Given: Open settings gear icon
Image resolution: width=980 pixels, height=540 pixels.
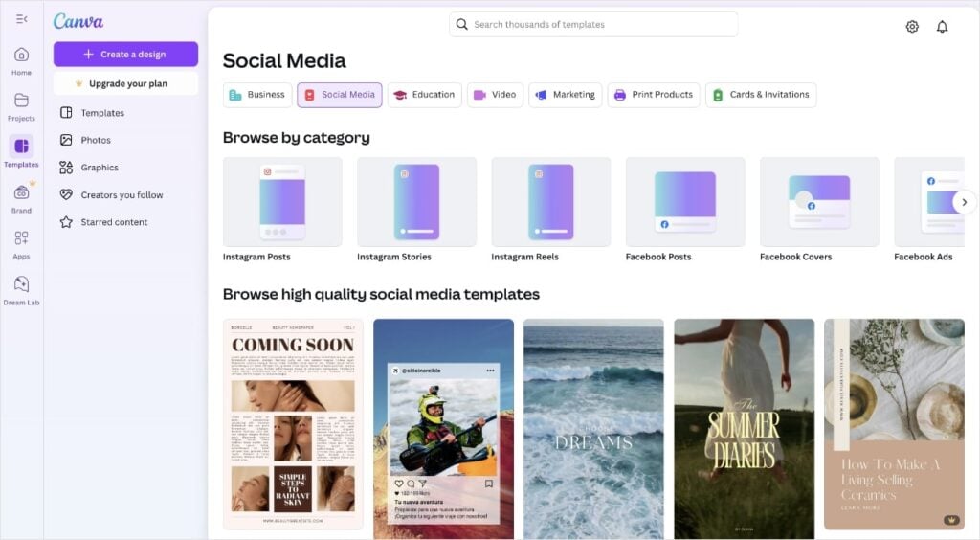Looking at the screenshot, I should 912,26.
